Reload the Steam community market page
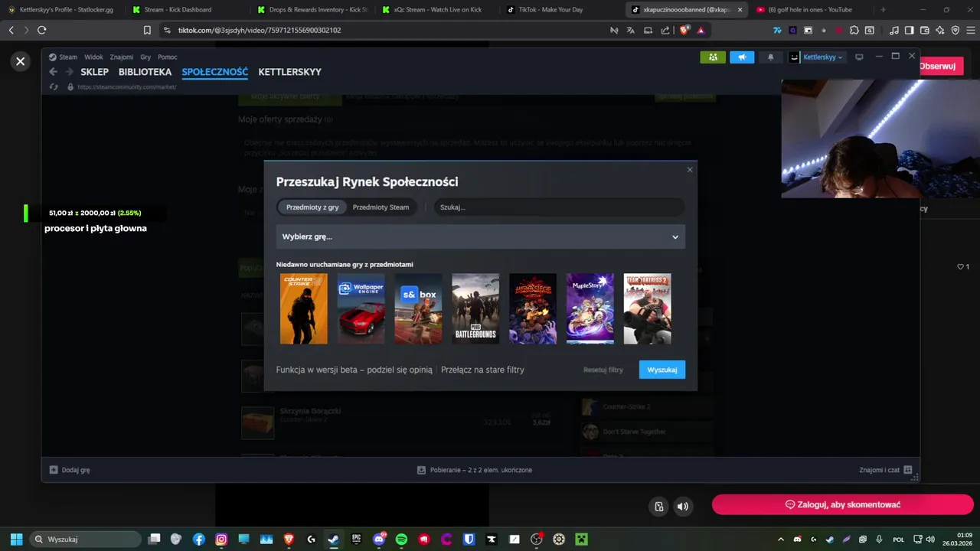The height and width of the screenshot is (551, 980). [x=54, y=86]
